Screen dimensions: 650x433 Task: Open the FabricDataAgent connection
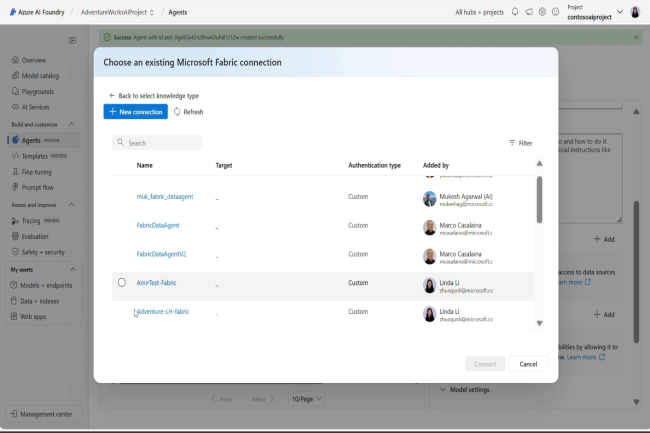(158, 225)
